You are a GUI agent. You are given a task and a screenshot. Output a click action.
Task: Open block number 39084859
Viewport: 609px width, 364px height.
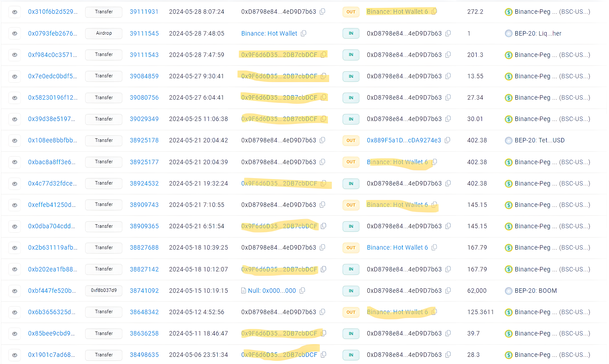[144, 76]
